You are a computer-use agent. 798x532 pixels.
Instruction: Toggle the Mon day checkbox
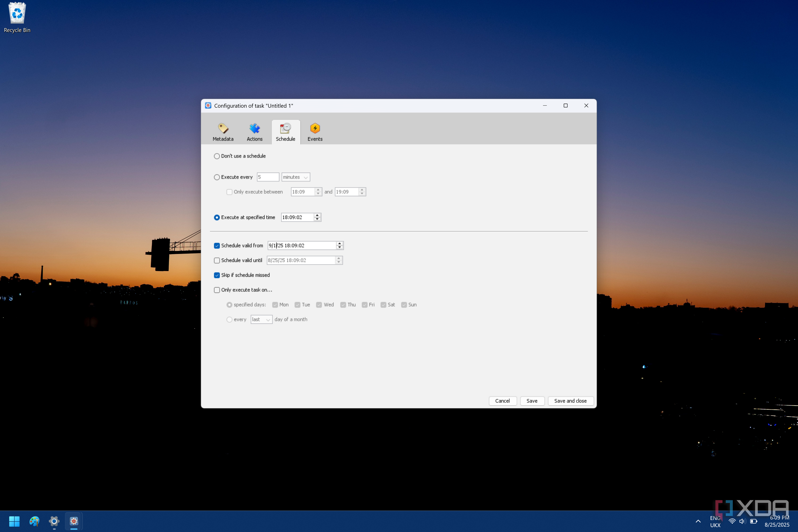pos(275,305)
